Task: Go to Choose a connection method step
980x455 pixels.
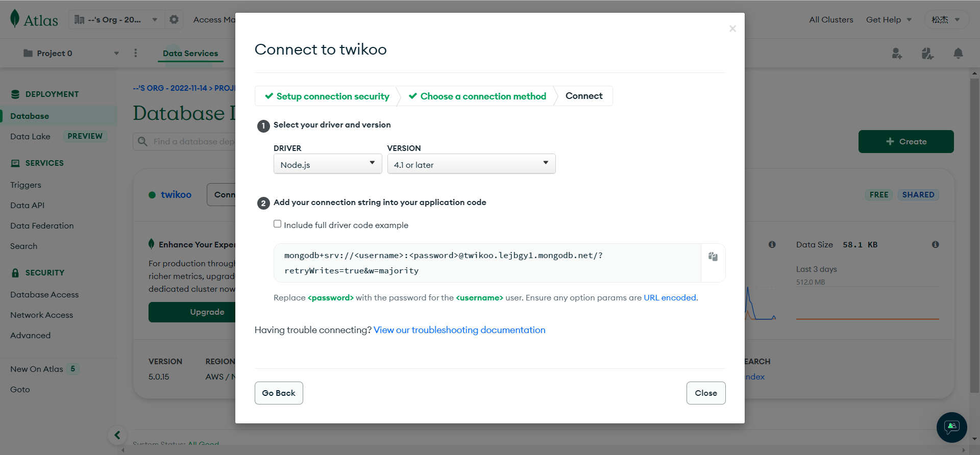Action: coord(478,96)
